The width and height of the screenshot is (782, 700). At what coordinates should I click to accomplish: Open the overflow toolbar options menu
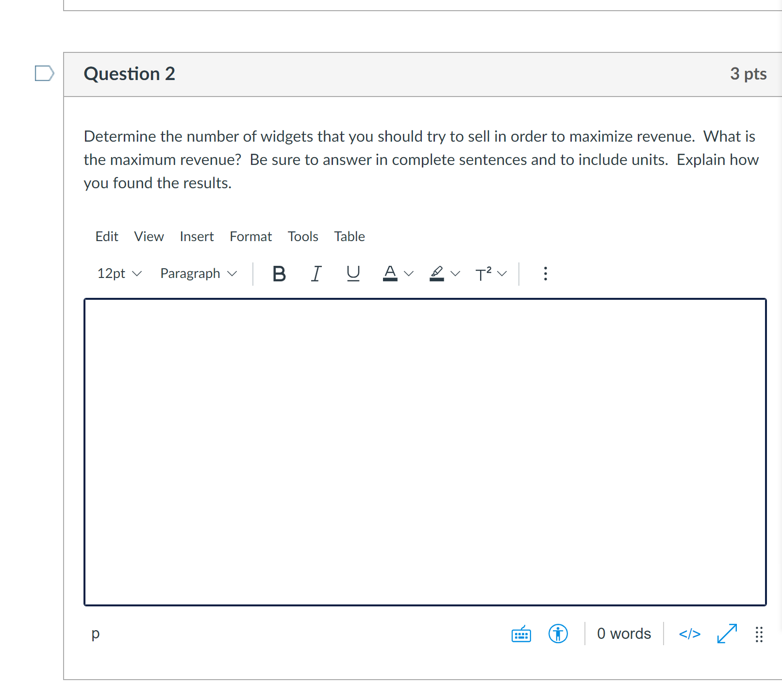(545, 274)
